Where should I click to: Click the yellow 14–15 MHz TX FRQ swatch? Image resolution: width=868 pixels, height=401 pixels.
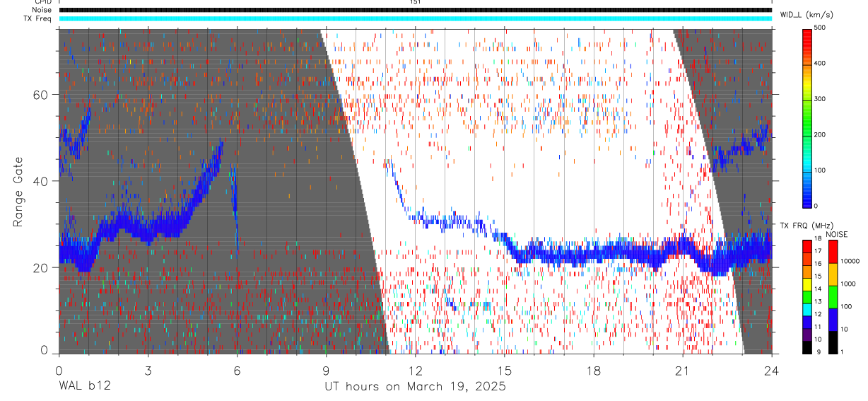pos(807,284)
